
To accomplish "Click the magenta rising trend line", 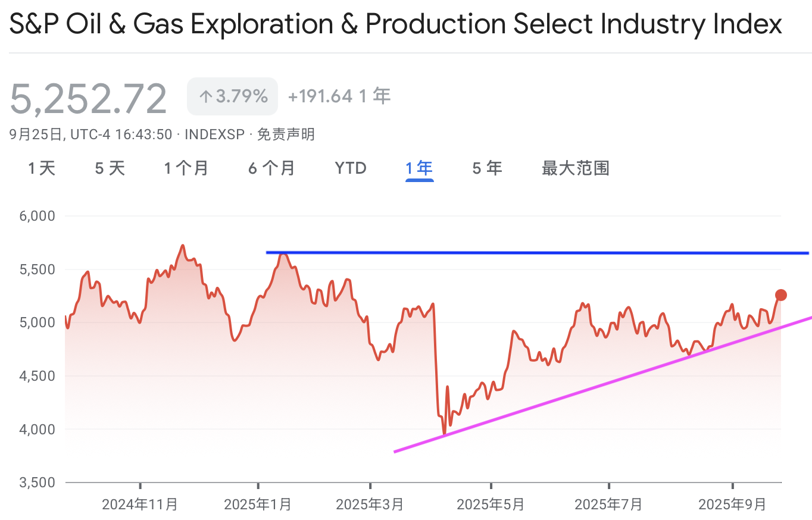I will (x=602, y=384).
